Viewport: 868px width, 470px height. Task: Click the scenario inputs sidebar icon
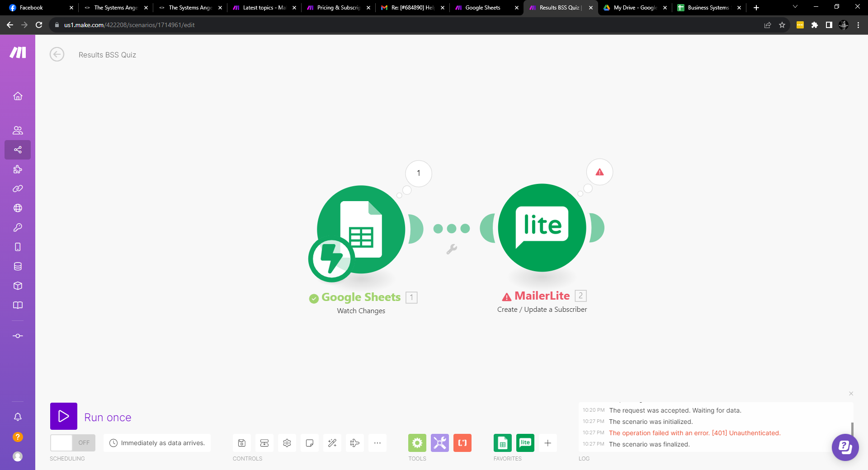point(18,336)
